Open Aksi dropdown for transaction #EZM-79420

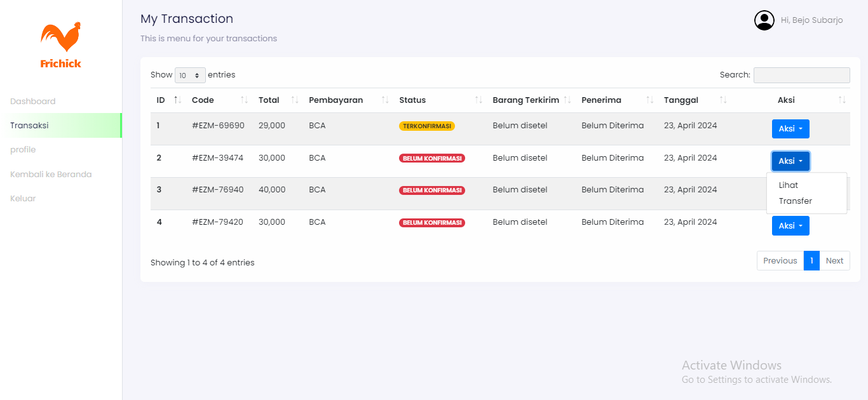pyautogui.click(x=790, y=226)
